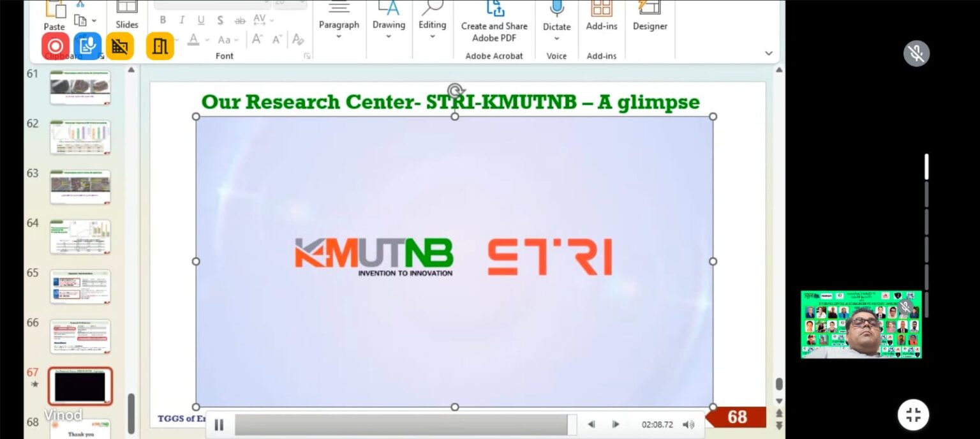Select the Clear All Formatting icon
This screenshot has width=980, height=439.
pos(299,40)
